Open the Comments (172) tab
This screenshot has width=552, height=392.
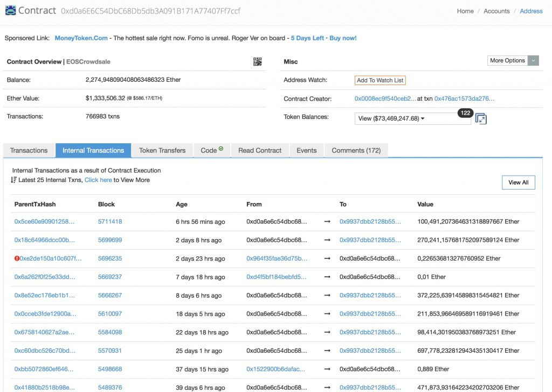(x=356, y=150)
